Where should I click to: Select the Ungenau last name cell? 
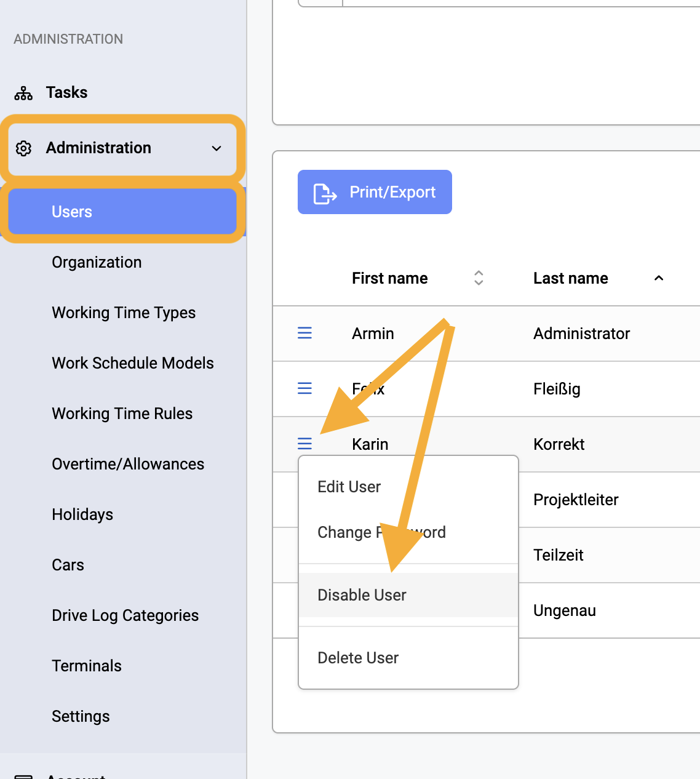click(564, 610)
